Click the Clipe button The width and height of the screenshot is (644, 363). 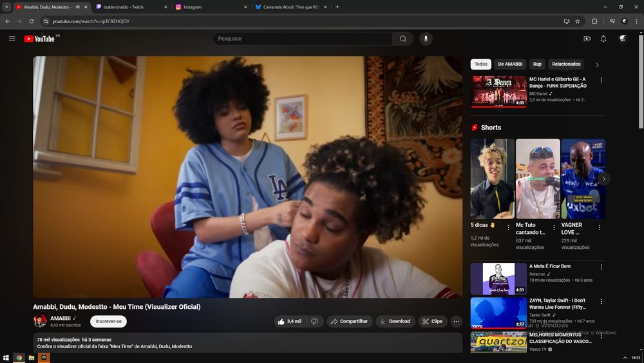click(433, 322)
